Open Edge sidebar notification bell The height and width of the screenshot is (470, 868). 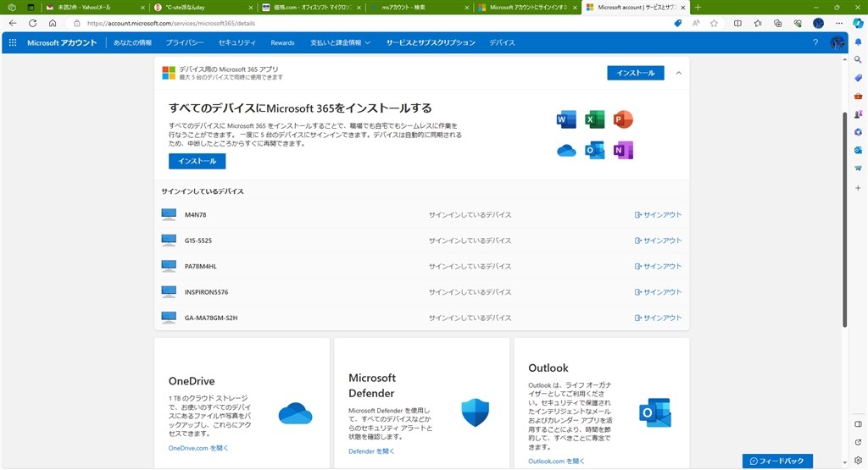pos(858,42)
